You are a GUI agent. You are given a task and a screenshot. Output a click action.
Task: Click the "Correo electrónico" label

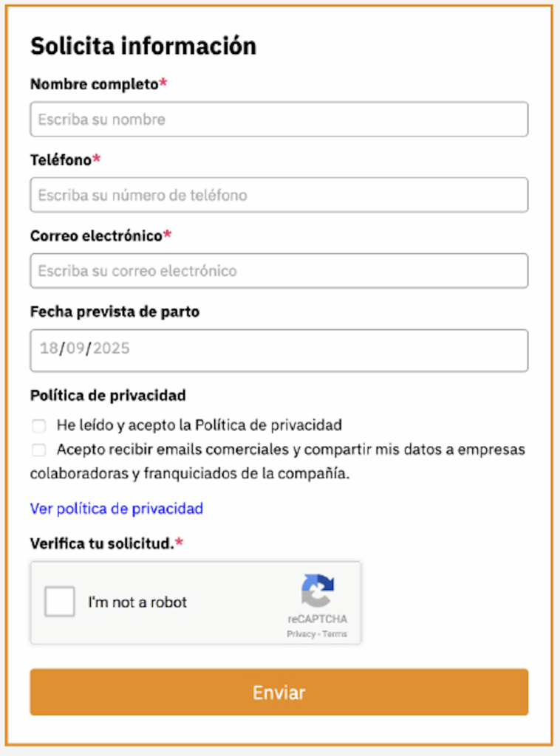[96, 236]
